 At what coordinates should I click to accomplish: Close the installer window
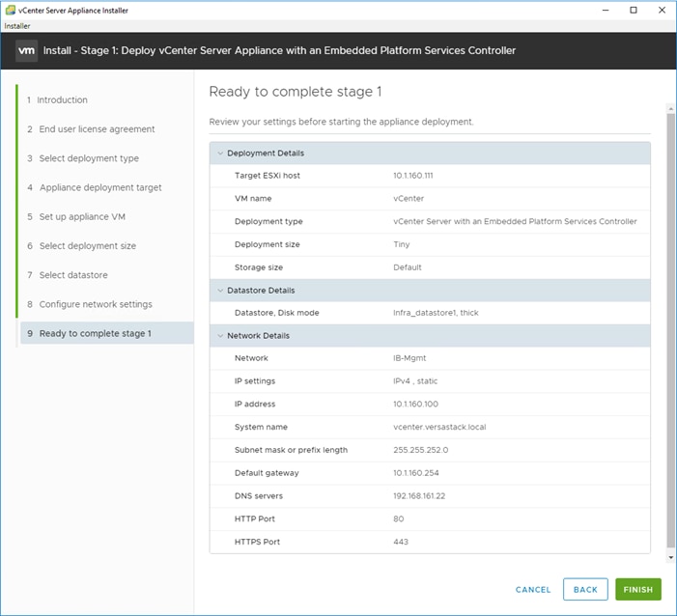click(662, 10)
